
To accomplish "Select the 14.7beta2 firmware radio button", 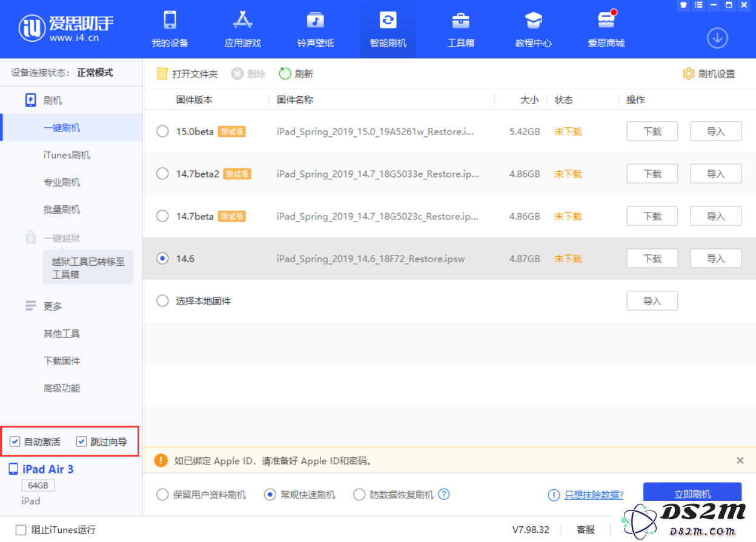I will (x=162, y=174).
